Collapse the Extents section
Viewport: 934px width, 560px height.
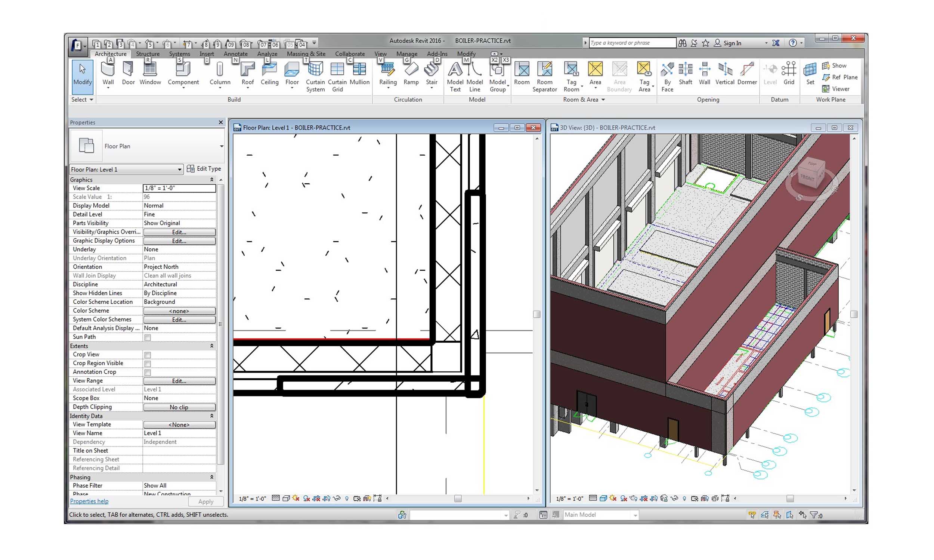[212, 346]
